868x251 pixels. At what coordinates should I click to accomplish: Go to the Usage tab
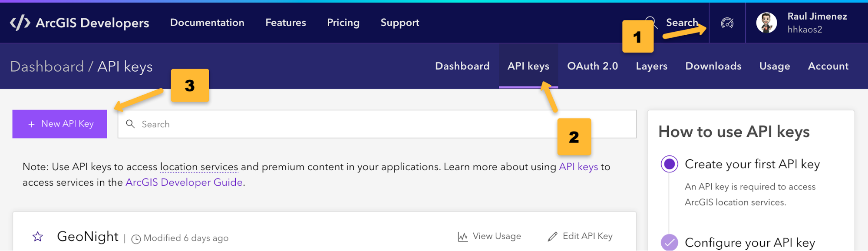(x=774, y=66)
